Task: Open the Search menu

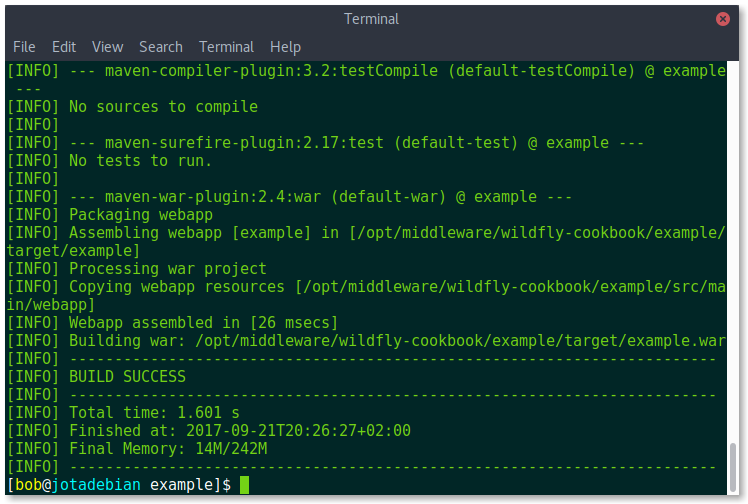Action: (161, 47)
